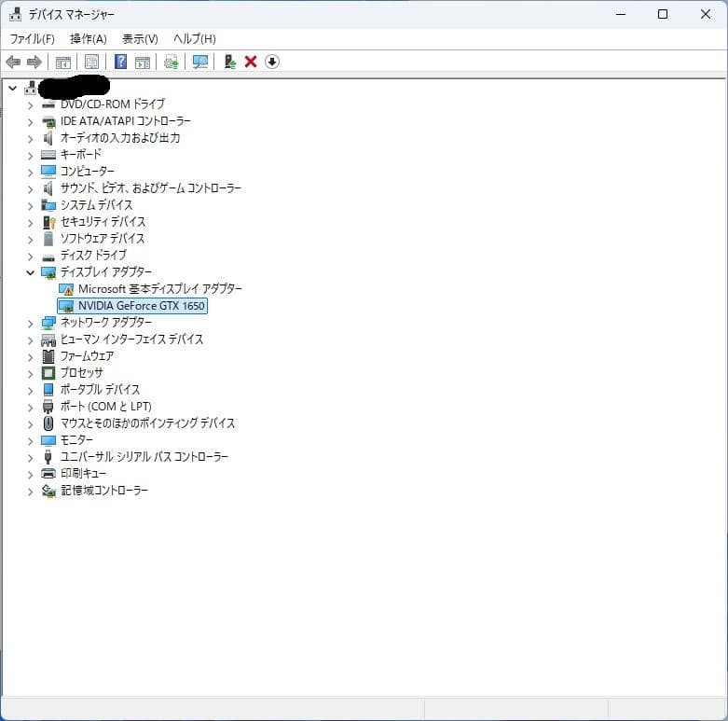The image size is (728, 721).
Task: Close the Device Manager window
Action: point(706,14)
